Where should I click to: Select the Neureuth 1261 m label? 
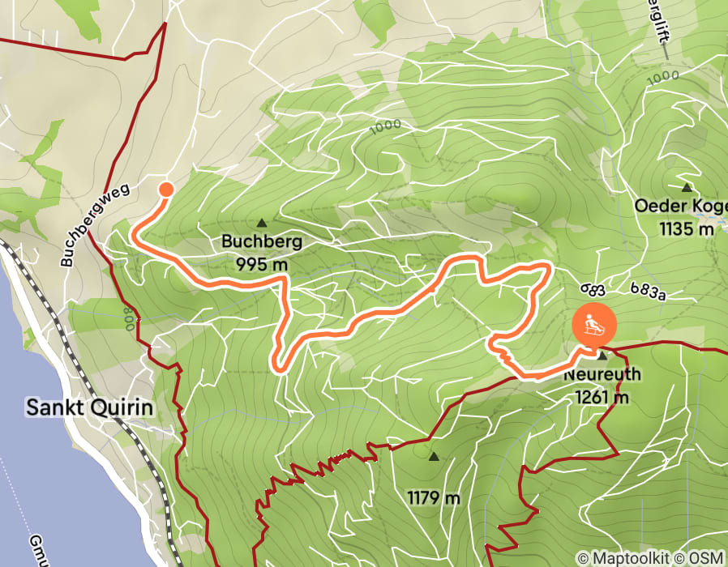click(602, 386)
